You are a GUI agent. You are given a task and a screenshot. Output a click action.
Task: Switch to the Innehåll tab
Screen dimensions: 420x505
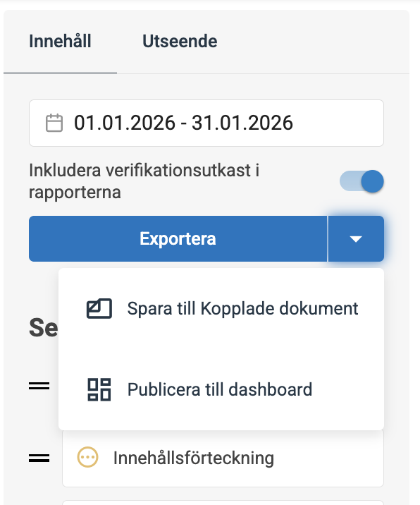60,42
